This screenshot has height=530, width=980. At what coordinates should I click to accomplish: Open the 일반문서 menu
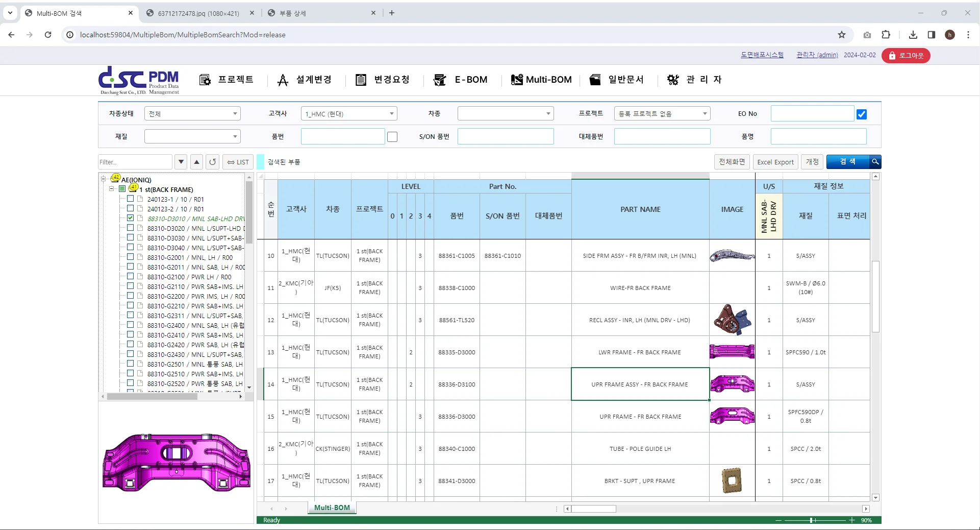point(617,80)
